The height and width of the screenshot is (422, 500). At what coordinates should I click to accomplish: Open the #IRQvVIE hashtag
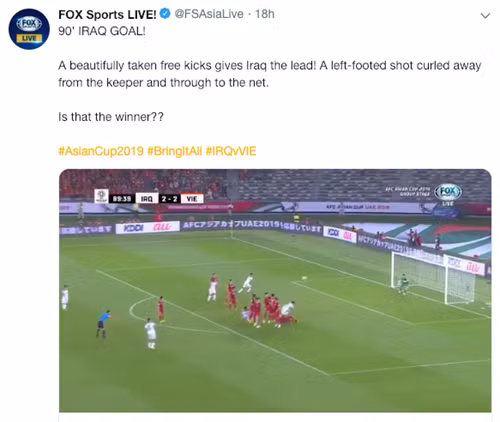tap(231, 151)
